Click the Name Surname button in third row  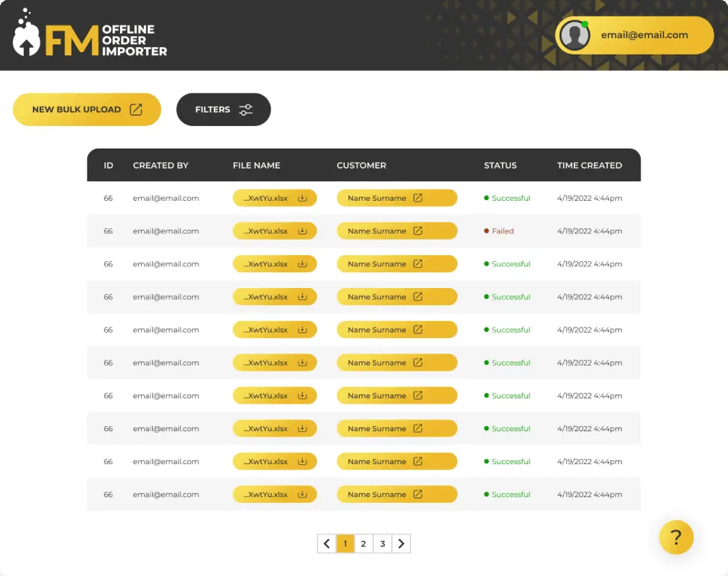pos(377,264)
